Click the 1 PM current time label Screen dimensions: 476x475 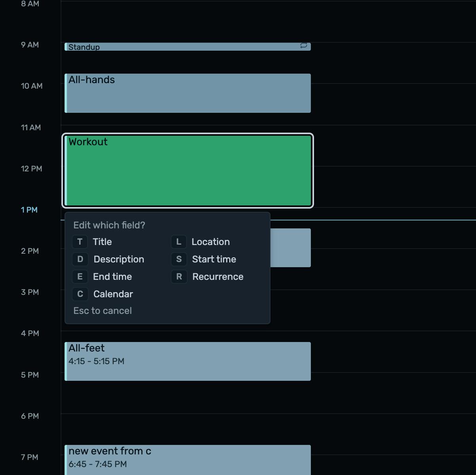pos(29,210)
